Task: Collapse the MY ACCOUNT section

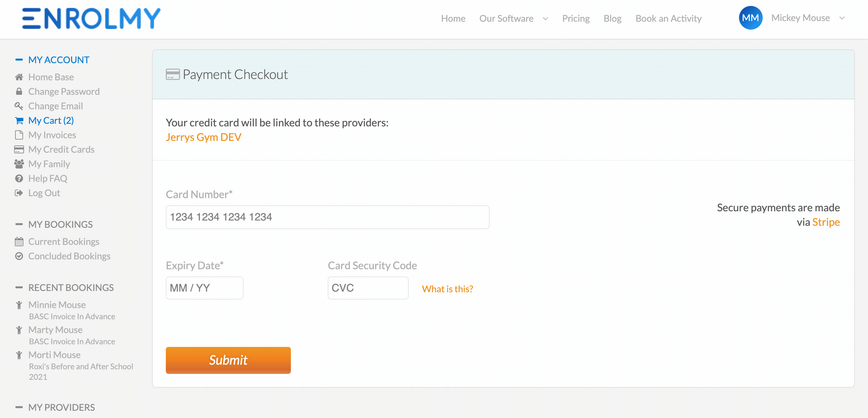Action: 19,60
